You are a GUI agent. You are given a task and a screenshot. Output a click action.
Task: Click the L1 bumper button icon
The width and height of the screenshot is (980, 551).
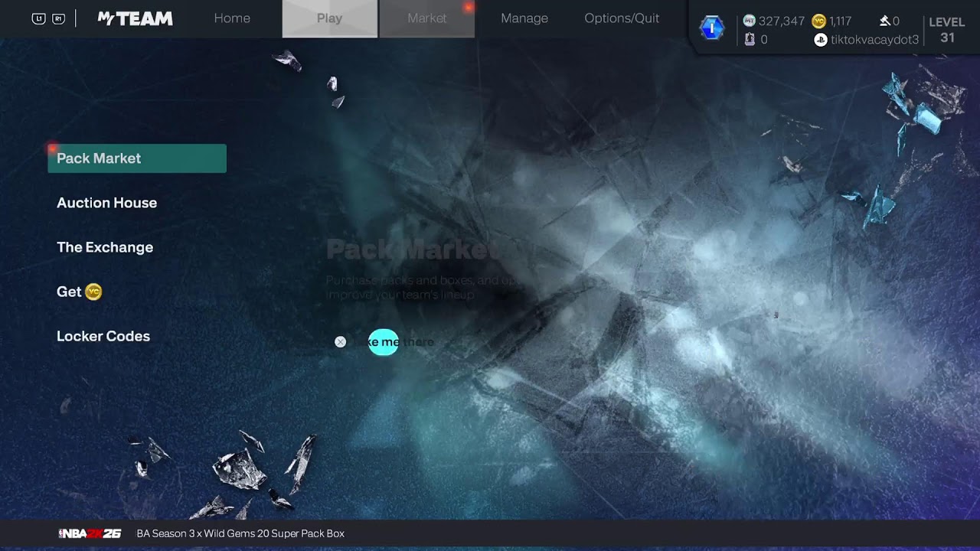[38, 18]
